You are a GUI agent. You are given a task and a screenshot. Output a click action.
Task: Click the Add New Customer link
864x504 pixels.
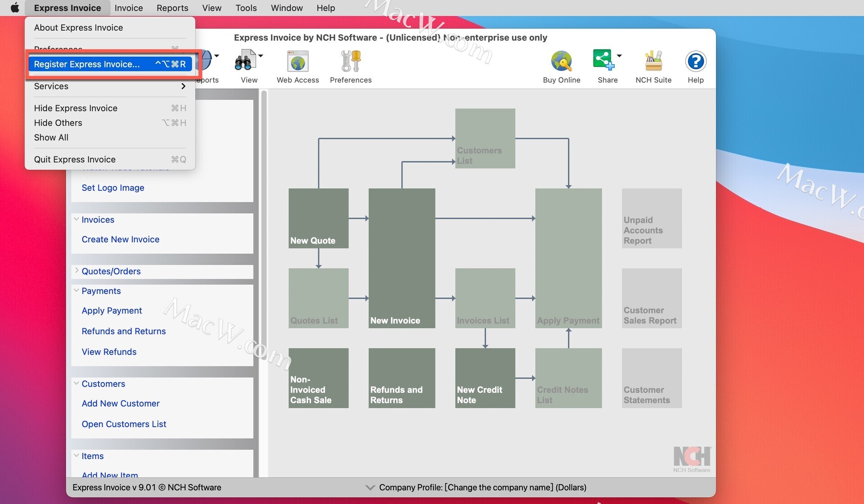(120, 403)
